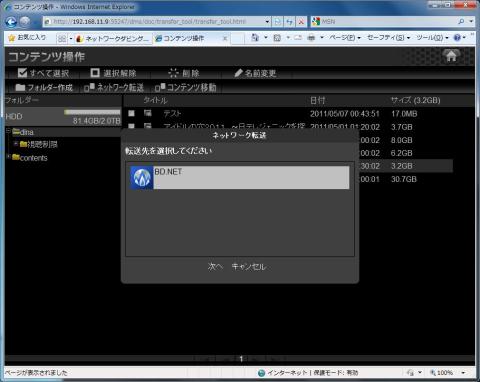
Task: Click the video icon of テスト row
Action: [148, 113]
